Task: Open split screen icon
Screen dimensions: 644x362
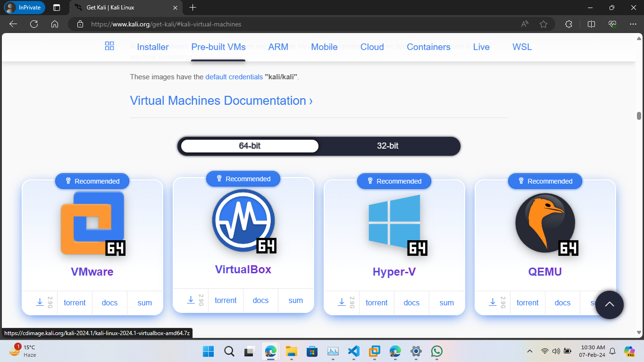Action: coord(591,24)
